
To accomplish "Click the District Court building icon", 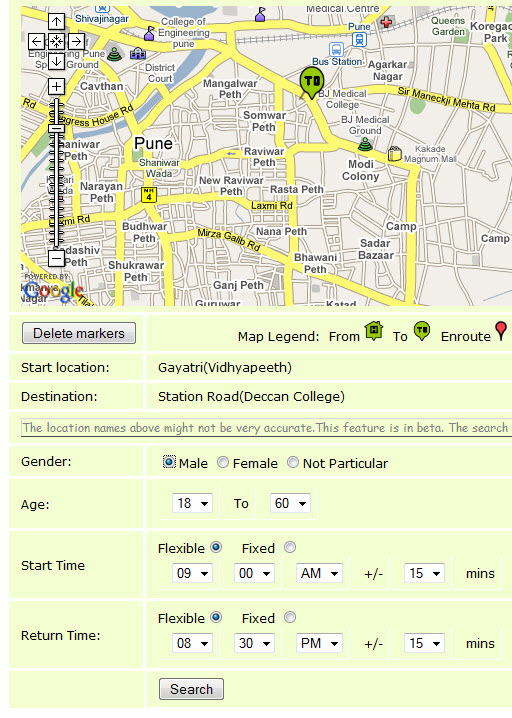I will (138, 54).
